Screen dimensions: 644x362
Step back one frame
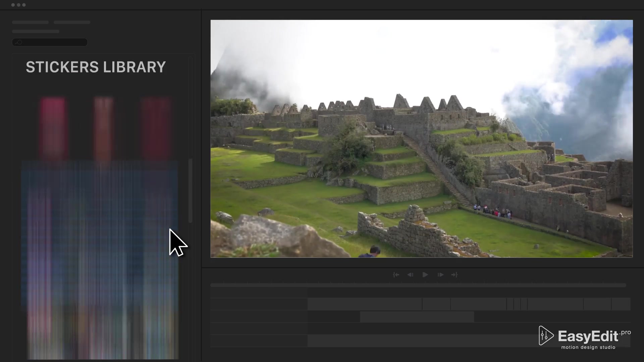pos(410,275)
